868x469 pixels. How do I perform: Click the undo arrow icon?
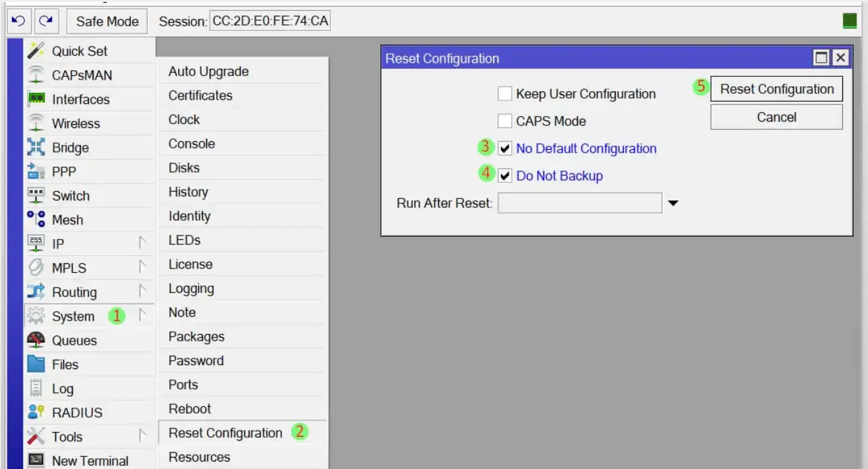point(18,21)
